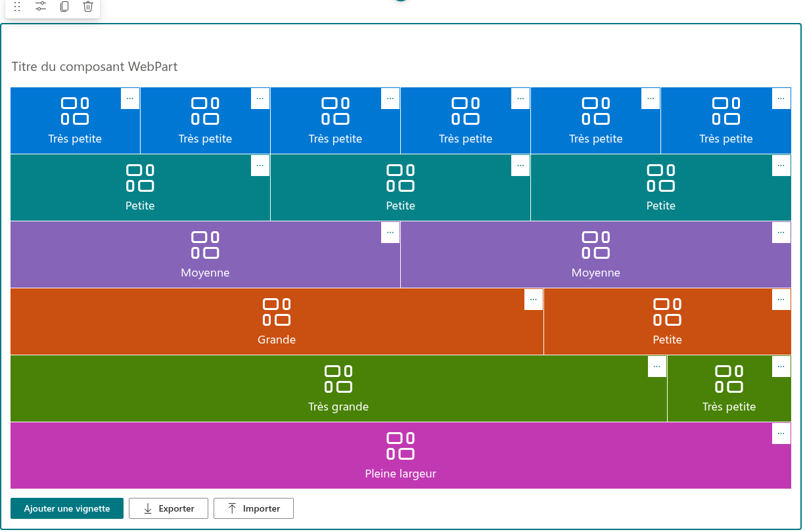Click the move web part handle icon
Screen dimensions: 805x532
[x=17, y=7]
